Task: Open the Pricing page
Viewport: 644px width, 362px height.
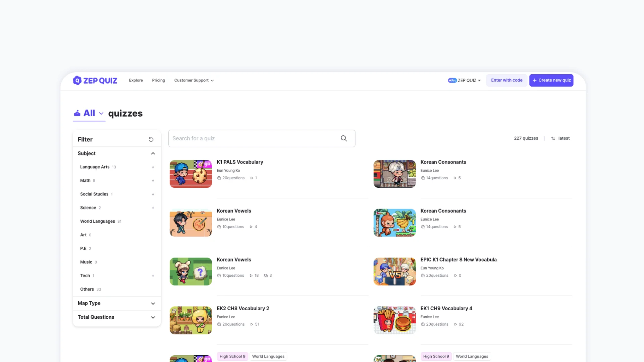Action: coord(158,81)
